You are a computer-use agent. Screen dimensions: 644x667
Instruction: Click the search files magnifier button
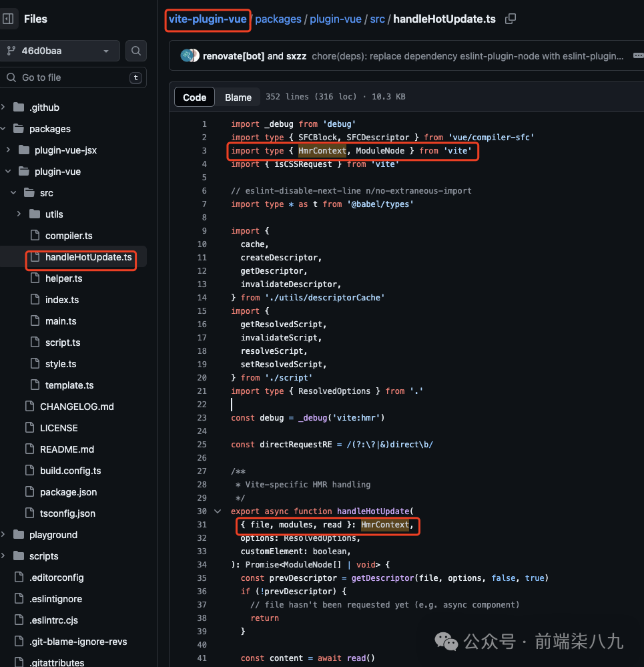coord(136,51)
